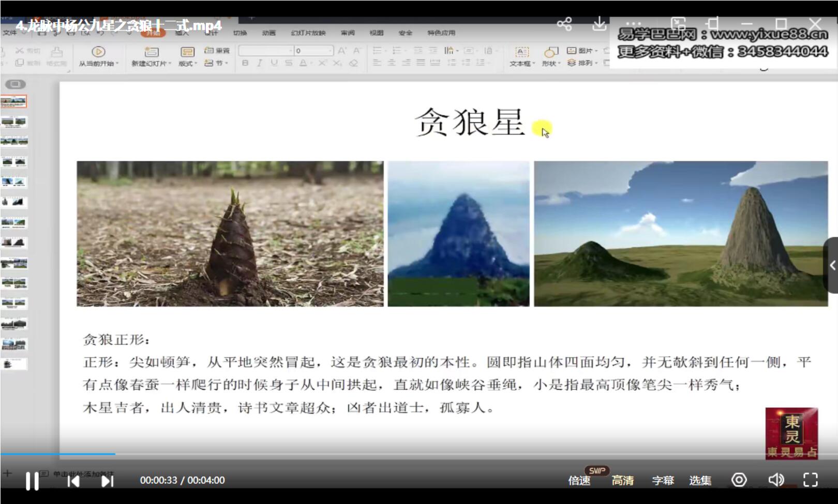The image size is (838, 504).
Task: Click the 字幕 subtitles button
Action: (662, 480)
